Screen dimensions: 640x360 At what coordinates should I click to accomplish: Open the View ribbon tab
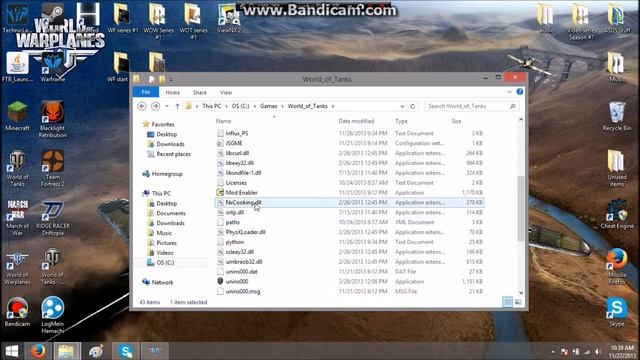tap(226, 93)
